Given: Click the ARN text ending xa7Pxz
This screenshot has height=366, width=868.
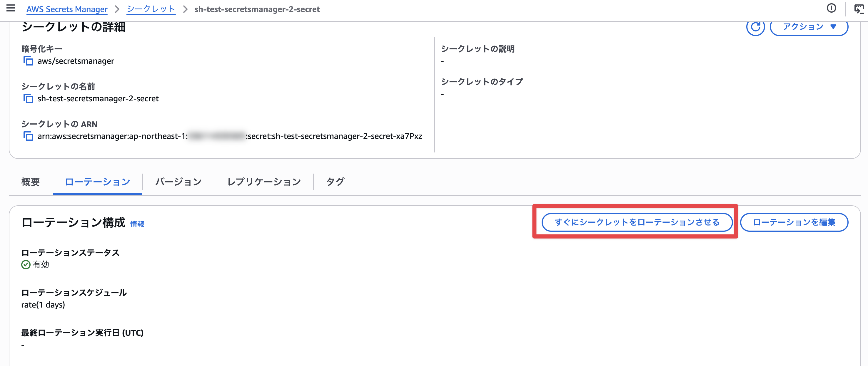Looking at the screenshot, I should [x=230, y=136].
